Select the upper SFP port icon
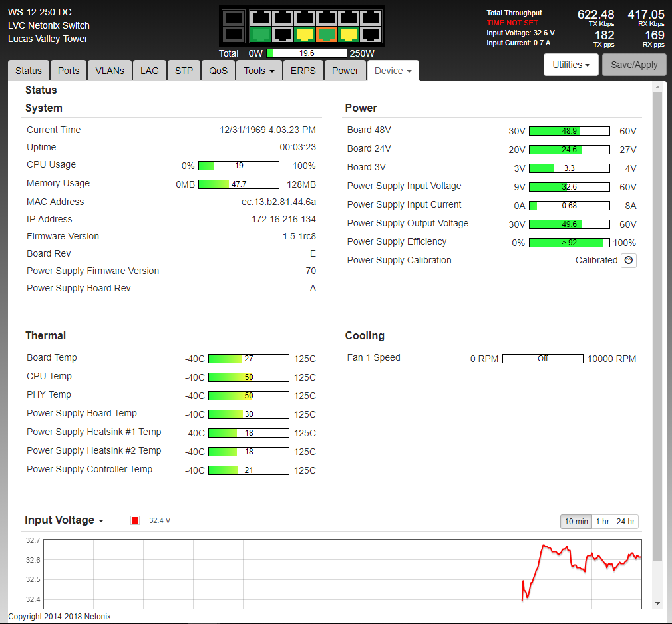 click(233, 18)
